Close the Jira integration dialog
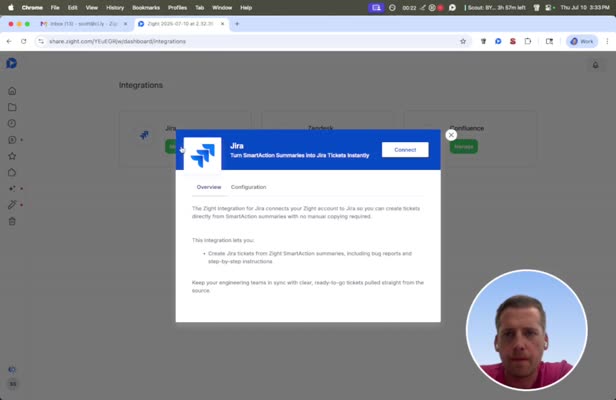This screenshot has height=400, width=616. point(451,135)
